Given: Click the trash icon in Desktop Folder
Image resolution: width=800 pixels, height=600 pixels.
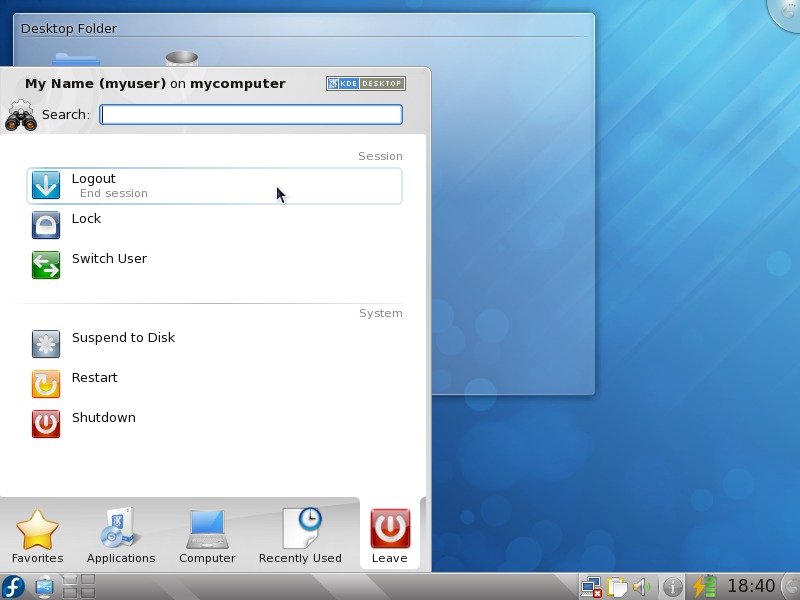Looking at the screenshot, I should pyautogui.click(x=182, y=58).
